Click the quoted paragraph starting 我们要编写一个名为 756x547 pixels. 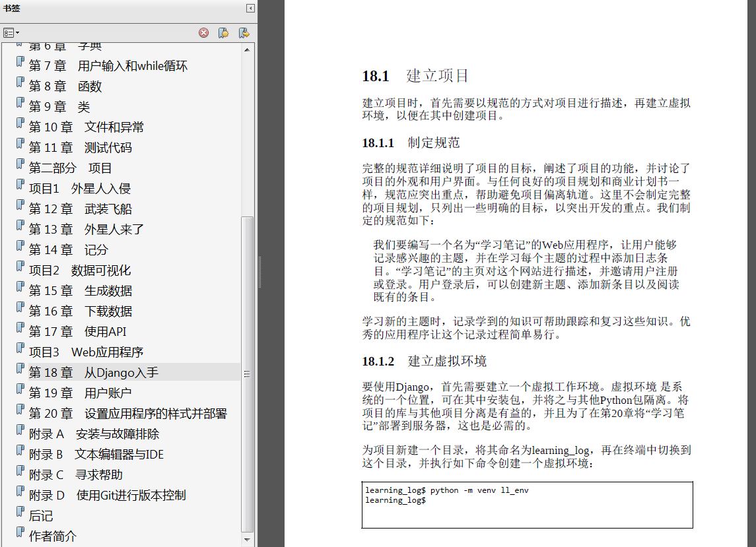pos(526,271)
